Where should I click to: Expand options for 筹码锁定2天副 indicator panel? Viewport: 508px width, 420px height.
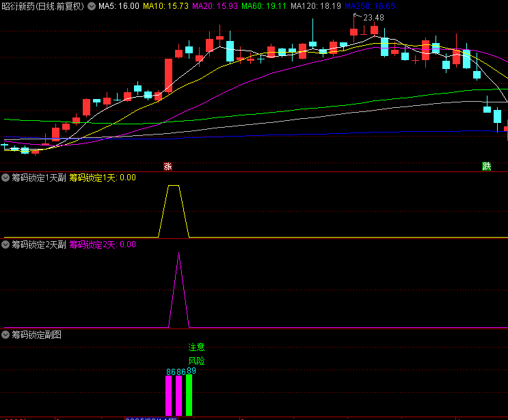point(5,244)
